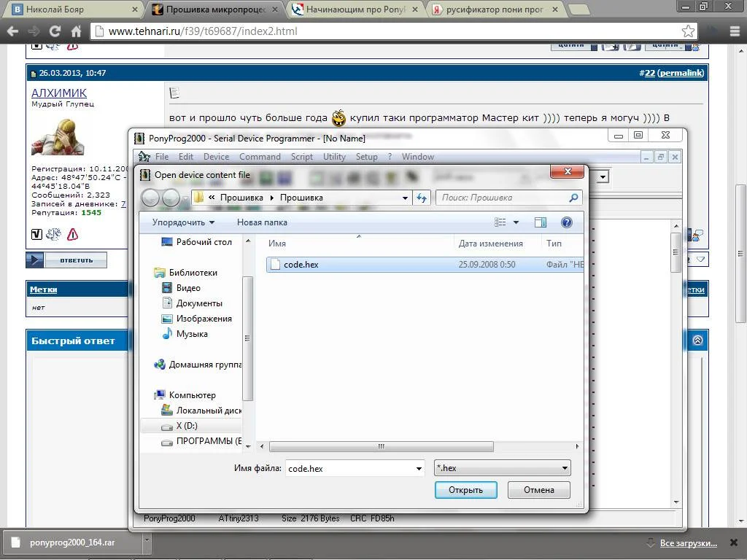
Task: Open PonyProg Command menu
Action: click(x=260, y=157)
